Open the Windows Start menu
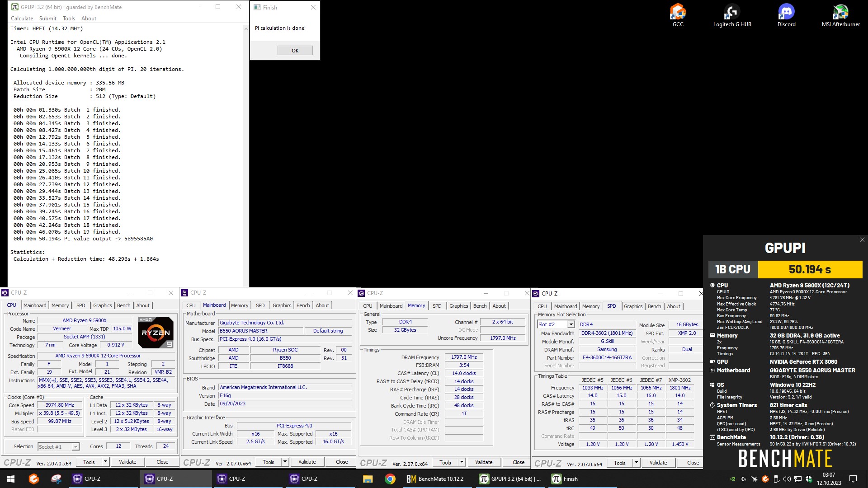The image size is (868, 488). (11, 479)
